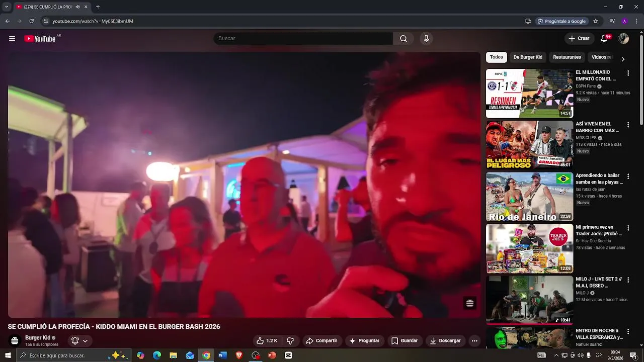Start voice search with the microphone icon
The image size is (644, 362).
pyautogui.click(x=426, y=39)
